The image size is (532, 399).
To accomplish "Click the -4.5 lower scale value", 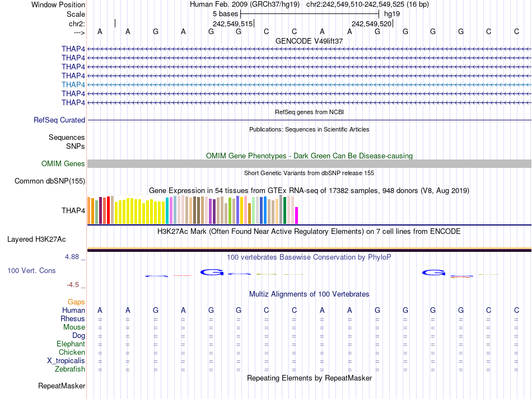I will pos(73,285).
